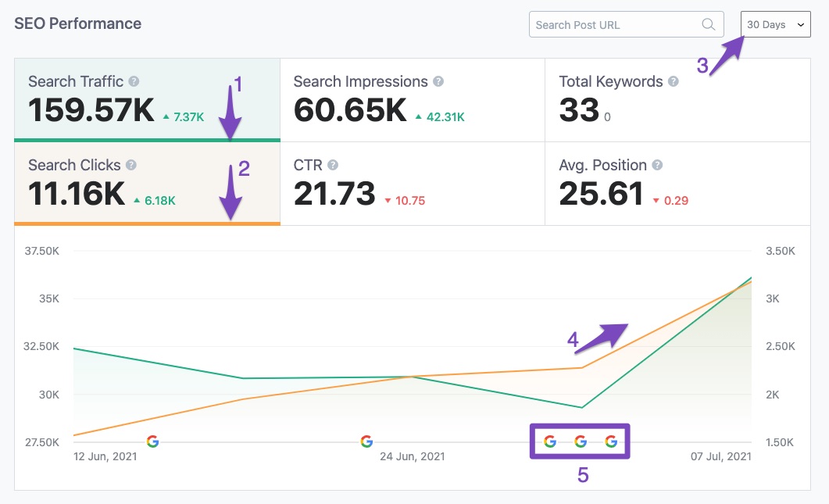
Task: Click last of three grouped Google markers
Action: click(x=611, y=441)
